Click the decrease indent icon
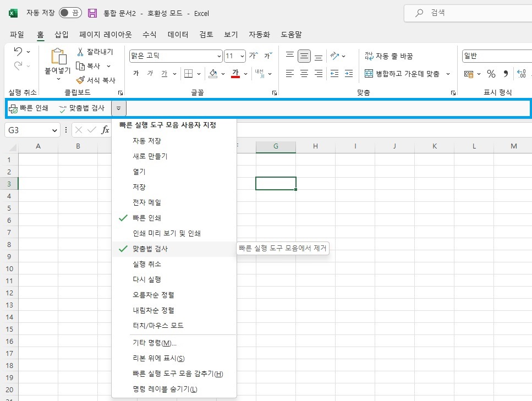532x401 pixels. pos(334,73)
